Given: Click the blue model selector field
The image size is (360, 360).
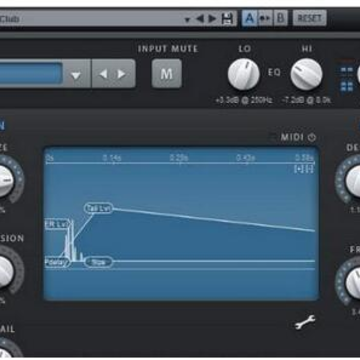Looking at the screenshot, I should [31, 73].
